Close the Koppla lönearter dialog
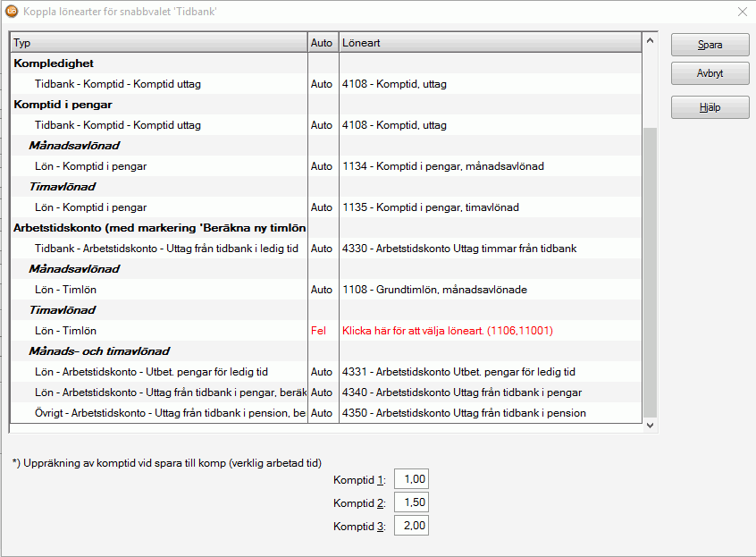 click(x=743, y=12)
